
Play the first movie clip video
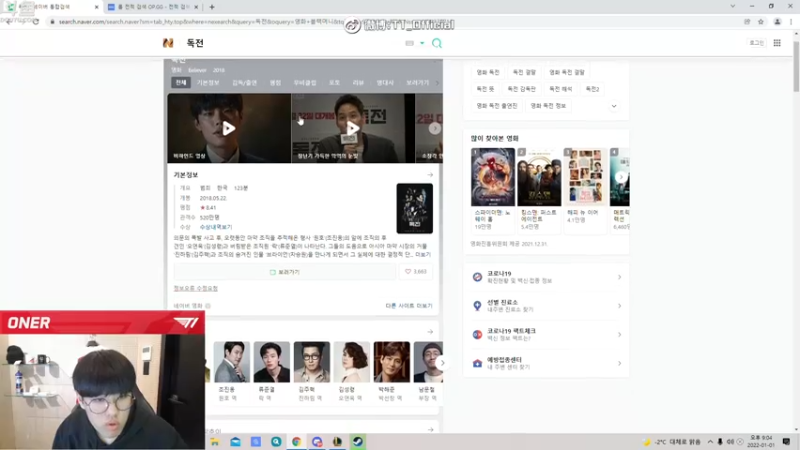point(229,128)
